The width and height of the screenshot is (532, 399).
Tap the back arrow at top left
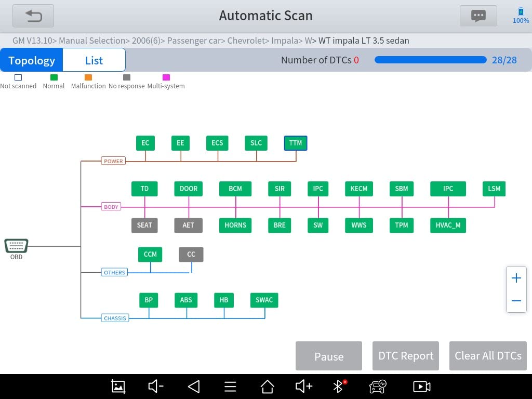click(x=33, y=16)
